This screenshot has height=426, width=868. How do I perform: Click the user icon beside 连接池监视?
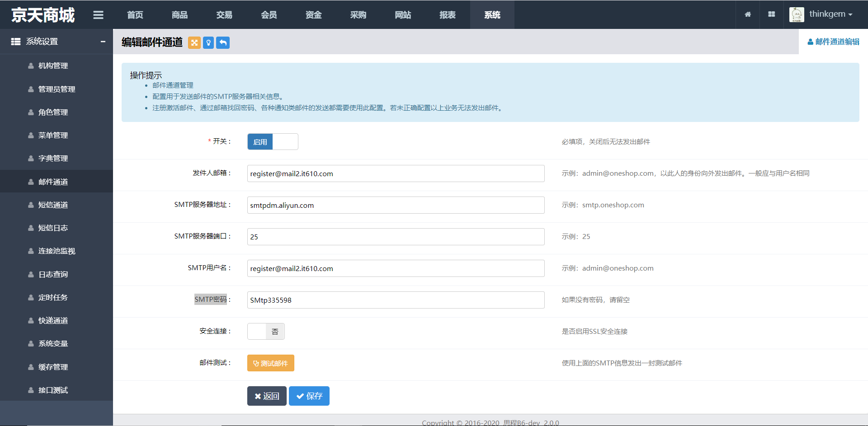(x=31, y=251)
